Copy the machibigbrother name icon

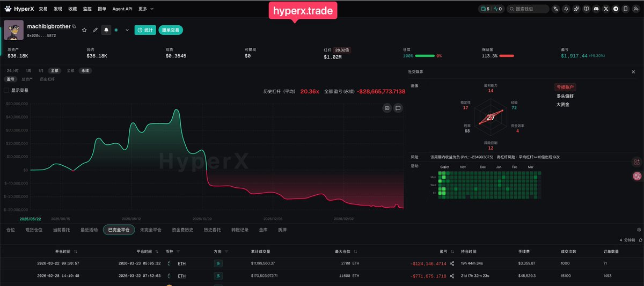[x=74, y=26]
